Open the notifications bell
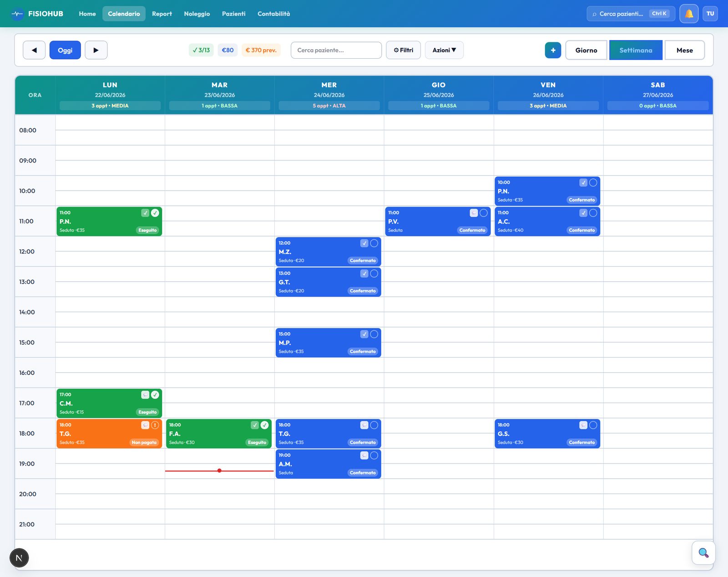The height and width of the screenshot is (577, 728). point(689,14)
